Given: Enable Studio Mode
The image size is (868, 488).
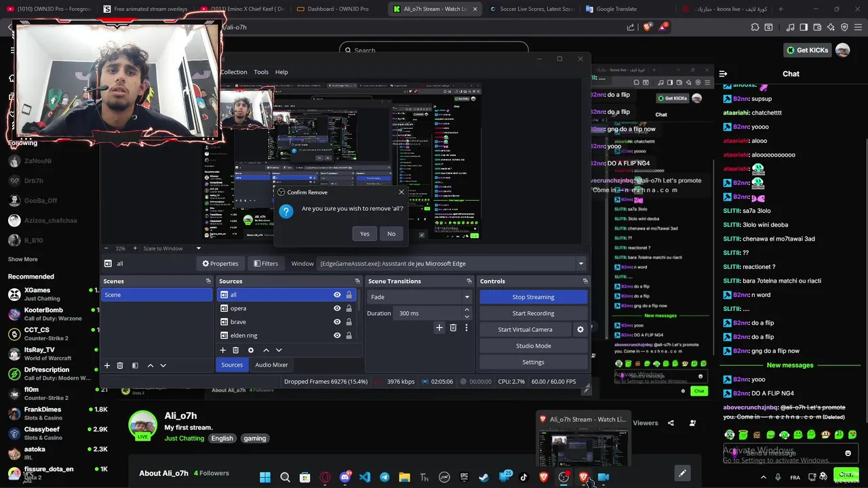Looking at the screenshot, I should (533, 346).
